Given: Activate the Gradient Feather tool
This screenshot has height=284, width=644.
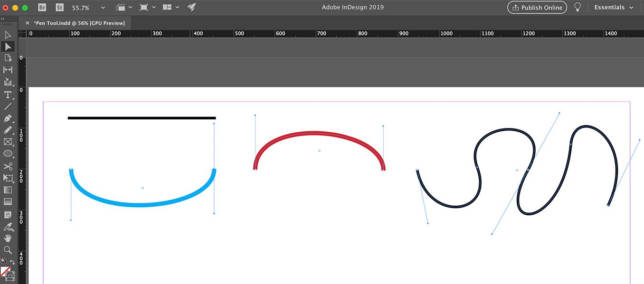Looking at the screenshot, I should click(8, 202).
